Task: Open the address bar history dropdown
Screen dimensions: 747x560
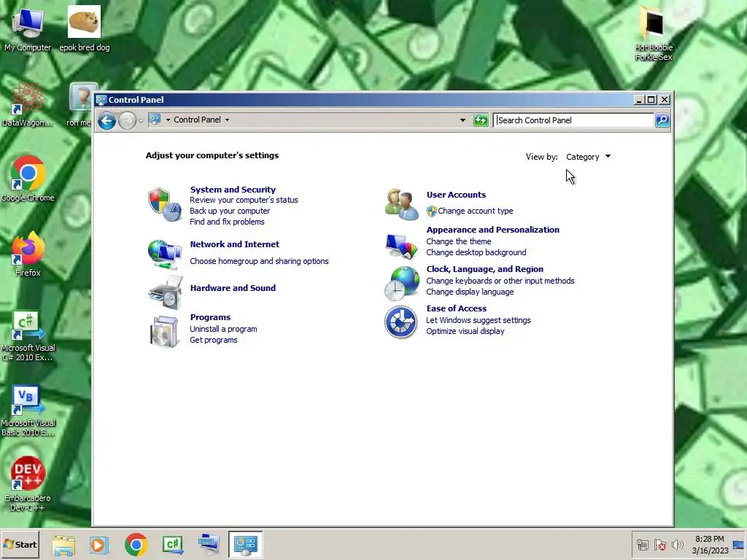Action: 462,120
